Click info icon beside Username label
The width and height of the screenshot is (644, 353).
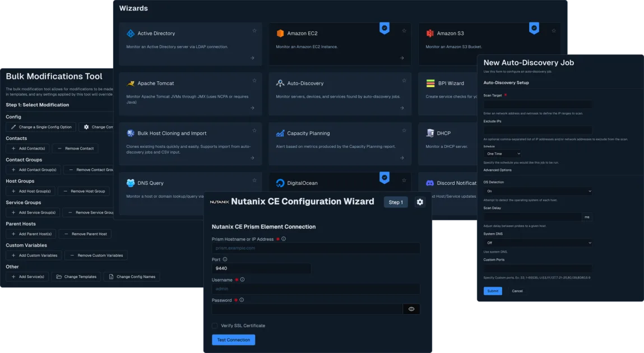[242, 280]
